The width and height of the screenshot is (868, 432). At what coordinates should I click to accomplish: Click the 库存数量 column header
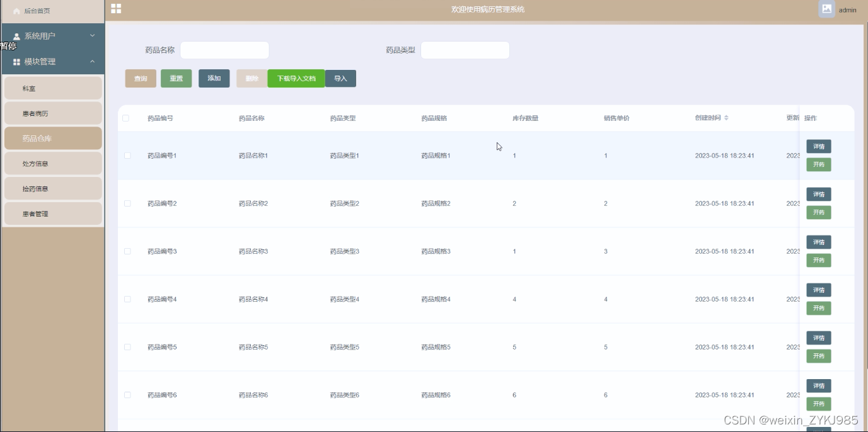[x=526, y=118]
